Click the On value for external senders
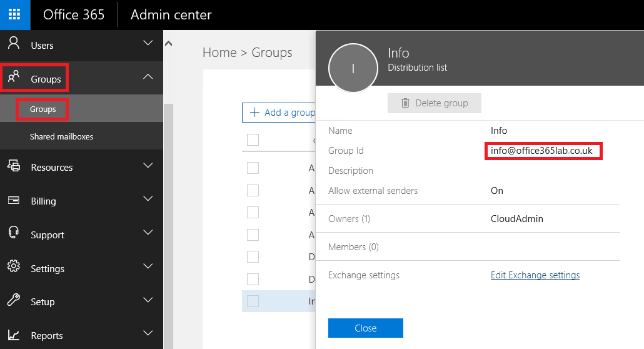Image resolution: width=644 pixels, height=349 pixels. (496, 190)
